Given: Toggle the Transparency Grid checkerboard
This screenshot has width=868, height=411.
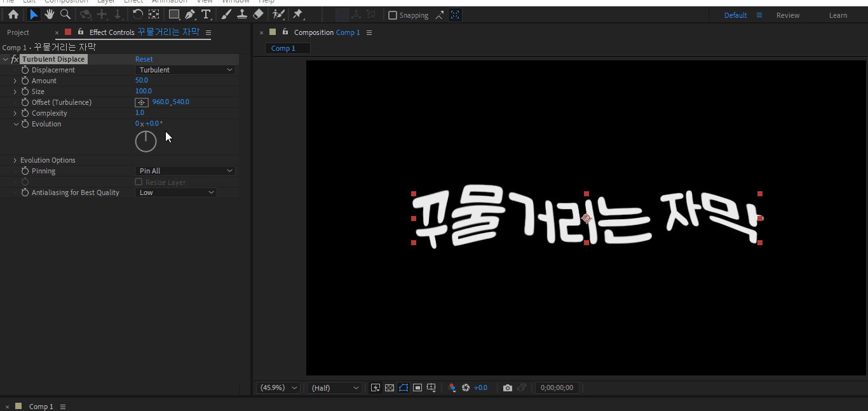Looking at the screenshot, I should (390, 387).
